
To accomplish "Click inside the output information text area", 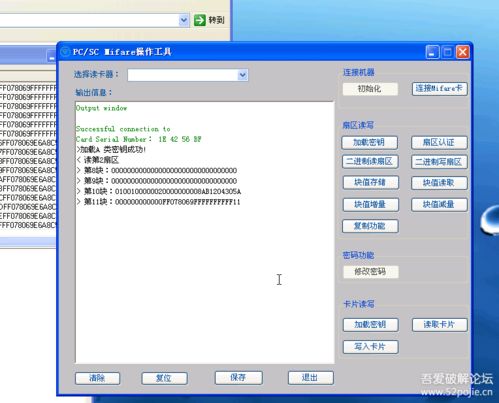I will click(x=205, y=232).
